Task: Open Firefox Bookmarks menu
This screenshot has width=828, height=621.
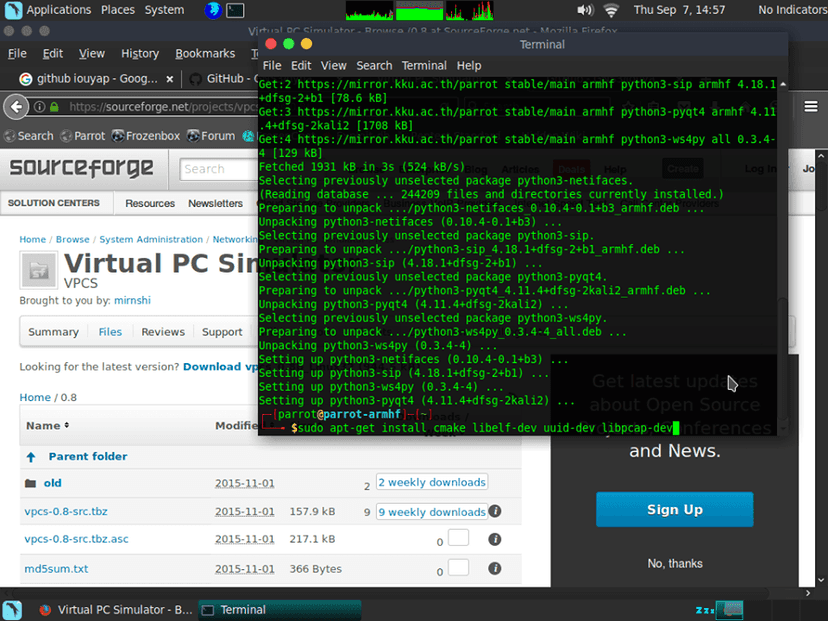Action: 205,53
